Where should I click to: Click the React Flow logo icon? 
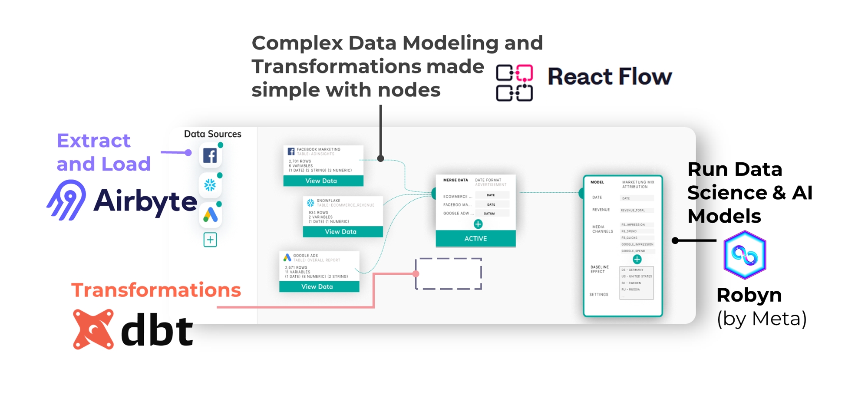click(515, 83)
